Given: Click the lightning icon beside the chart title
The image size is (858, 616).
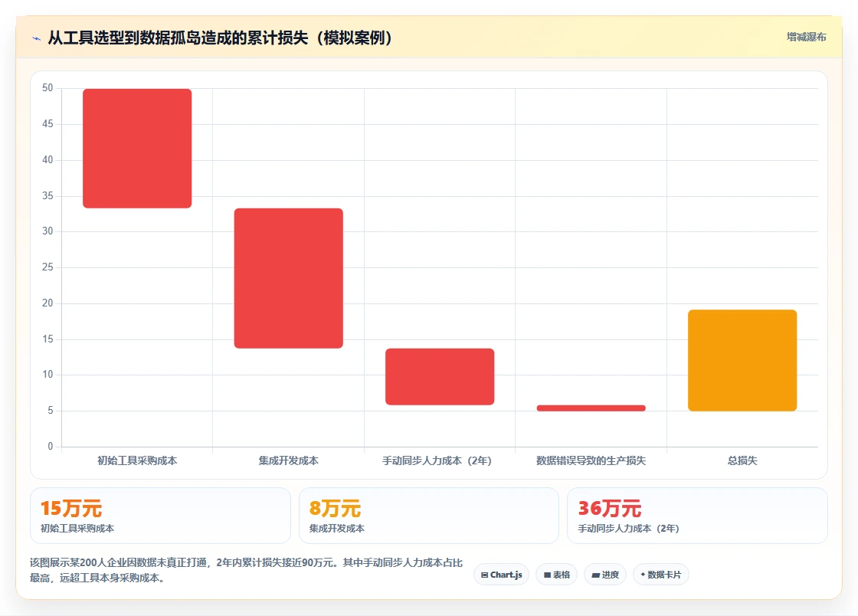Looking at the screenshot, I should tap(36, 38).
